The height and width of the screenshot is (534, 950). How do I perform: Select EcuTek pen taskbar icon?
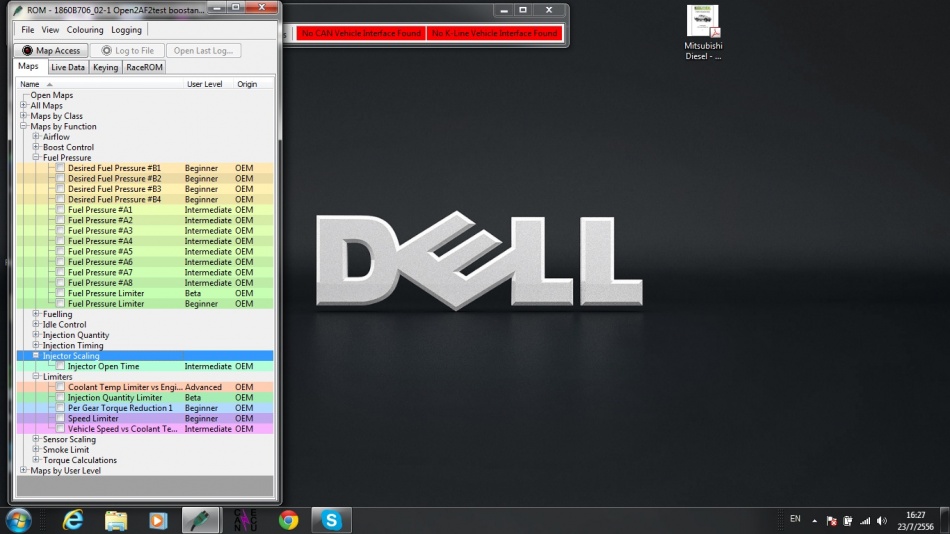tap(201, 521)
